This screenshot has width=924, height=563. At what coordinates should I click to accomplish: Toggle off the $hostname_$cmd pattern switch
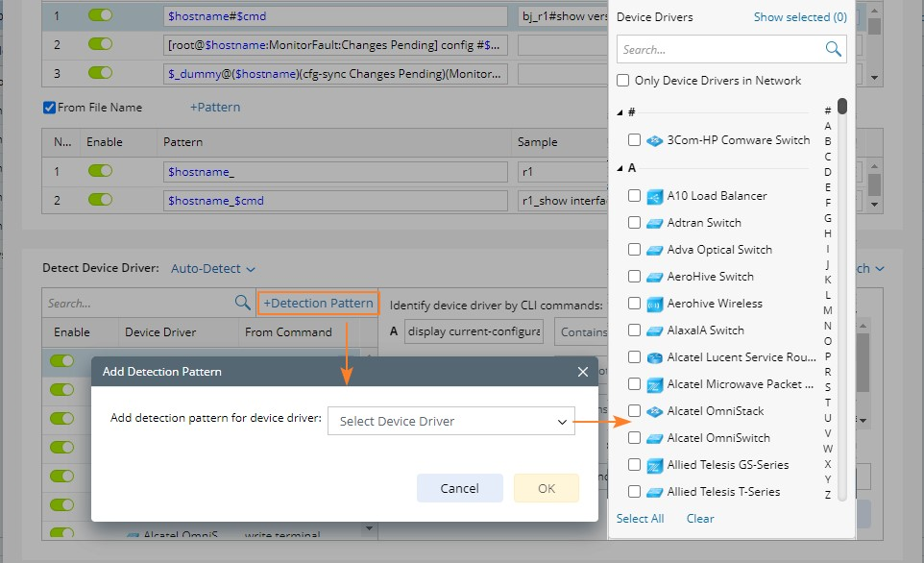pyautogui.click(x=100, y=200)
